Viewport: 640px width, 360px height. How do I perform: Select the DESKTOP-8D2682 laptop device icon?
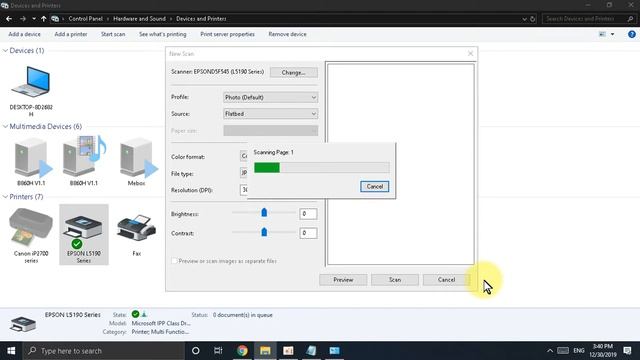[31, 82]
